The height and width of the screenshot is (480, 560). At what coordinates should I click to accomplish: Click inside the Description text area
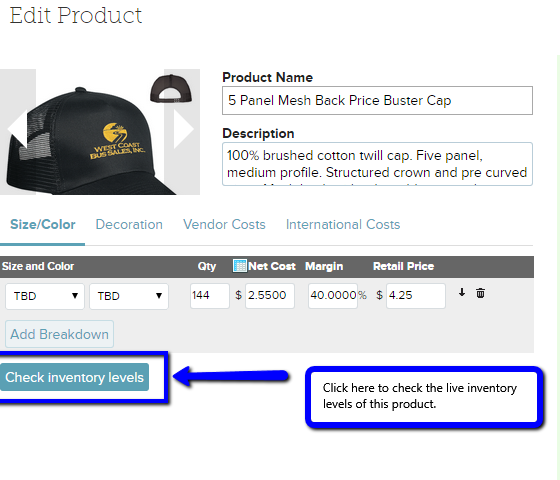377,164
